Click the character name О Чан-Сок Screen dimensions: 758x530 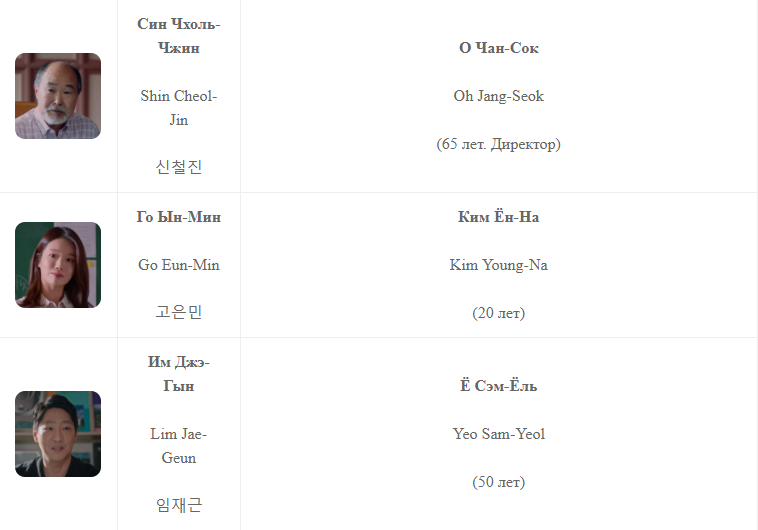tap(499, 48)
